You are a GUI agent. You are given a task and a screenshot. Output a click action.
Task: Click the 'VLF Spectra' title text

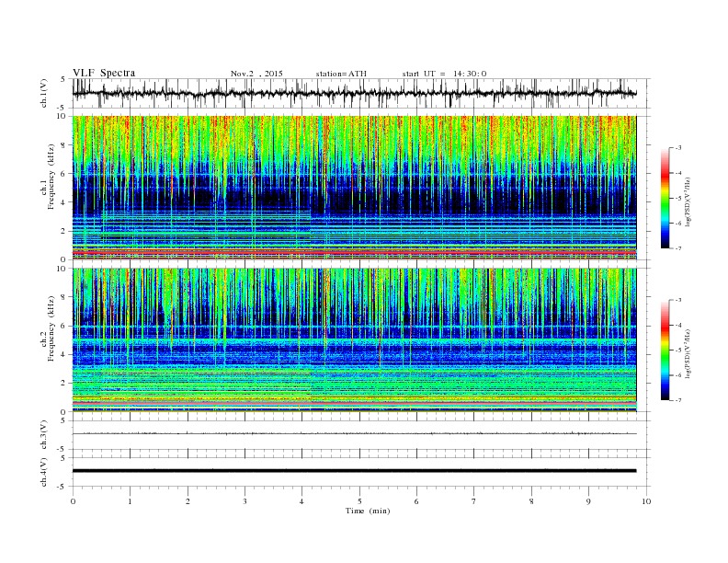click(104, 73)
